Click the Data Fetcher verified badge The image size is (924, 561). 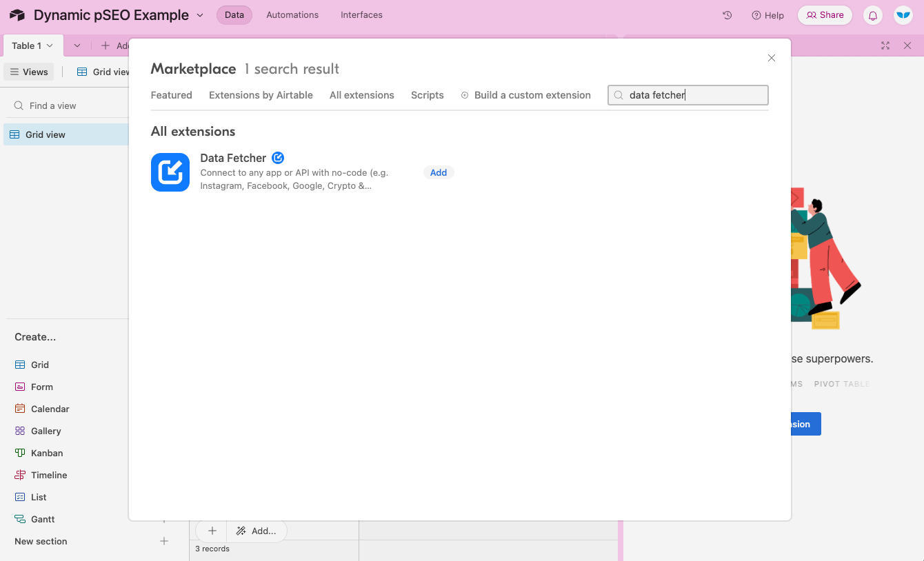tap(278, 158)
